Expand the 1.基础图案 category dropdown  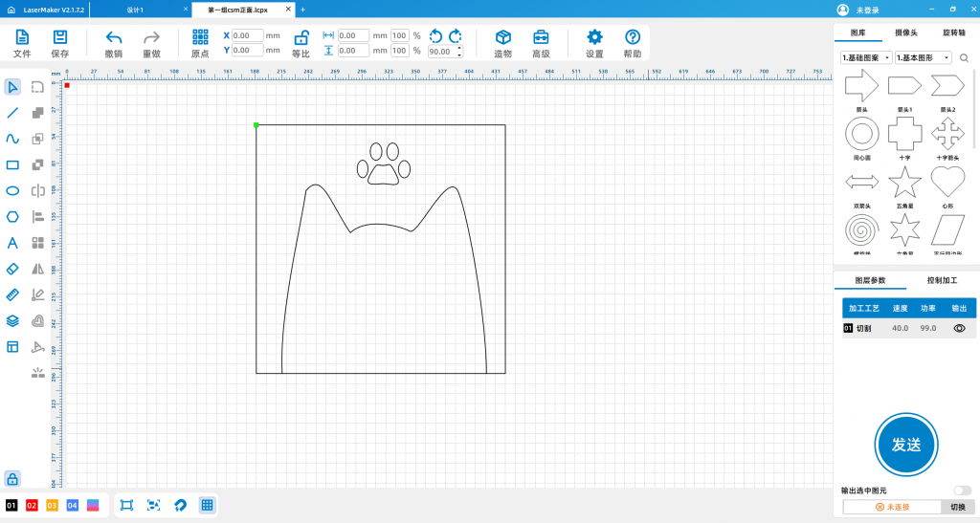[866, 57]
